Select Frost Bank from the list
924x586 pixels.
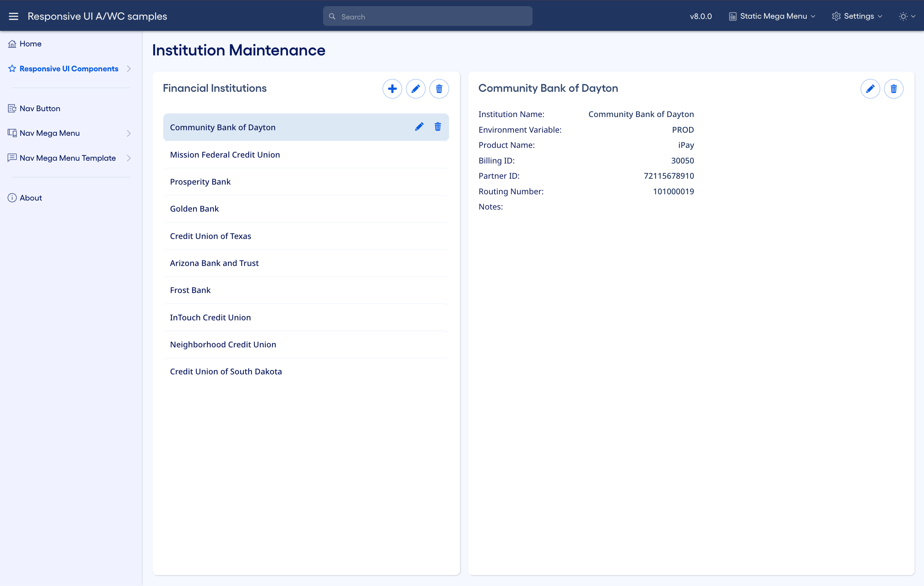[190, 290]
